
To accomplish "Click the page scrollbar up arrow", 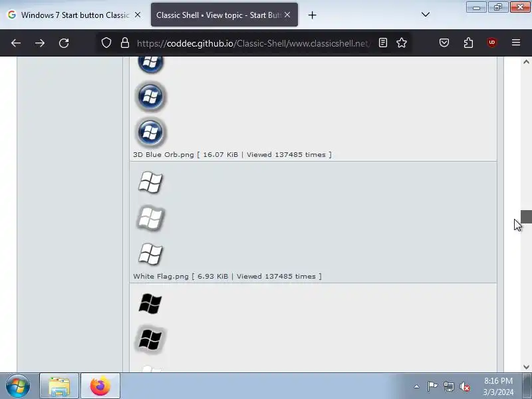I will (526, 62).
